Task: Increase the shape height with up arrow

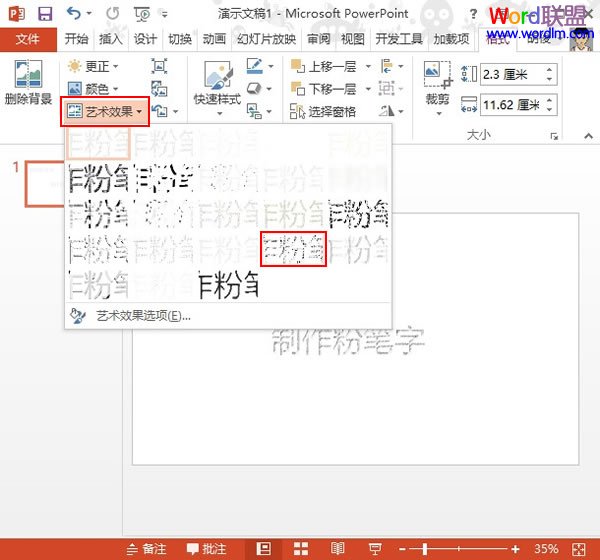Action: coord(549,70)
